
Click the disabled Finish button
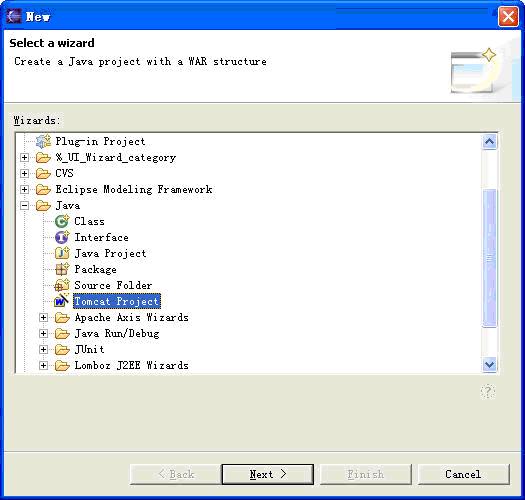coord(366,474)
